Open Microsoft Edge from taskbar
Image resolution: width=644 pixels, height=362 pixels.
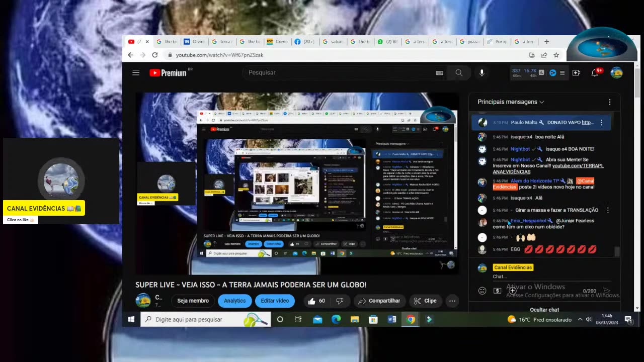point(336,319)
